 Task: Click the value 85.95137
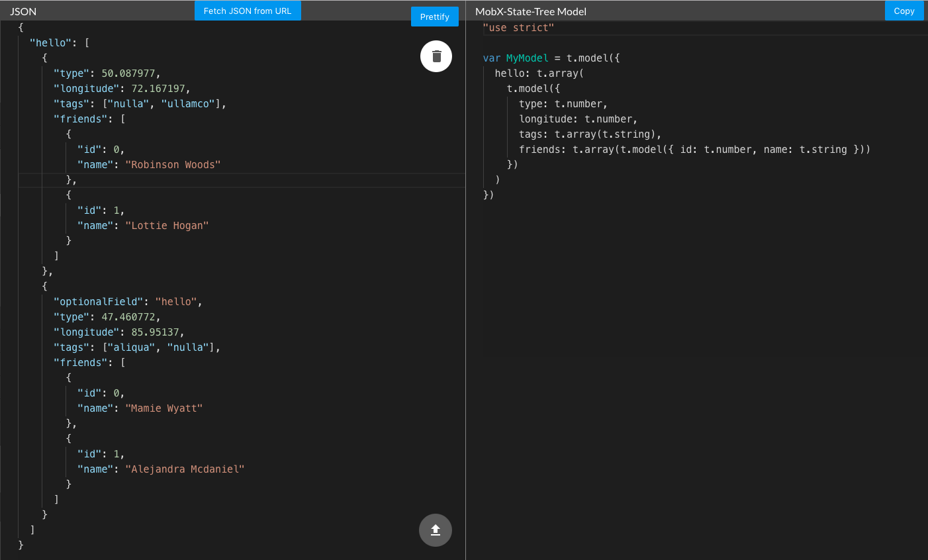tap(155, 332)
